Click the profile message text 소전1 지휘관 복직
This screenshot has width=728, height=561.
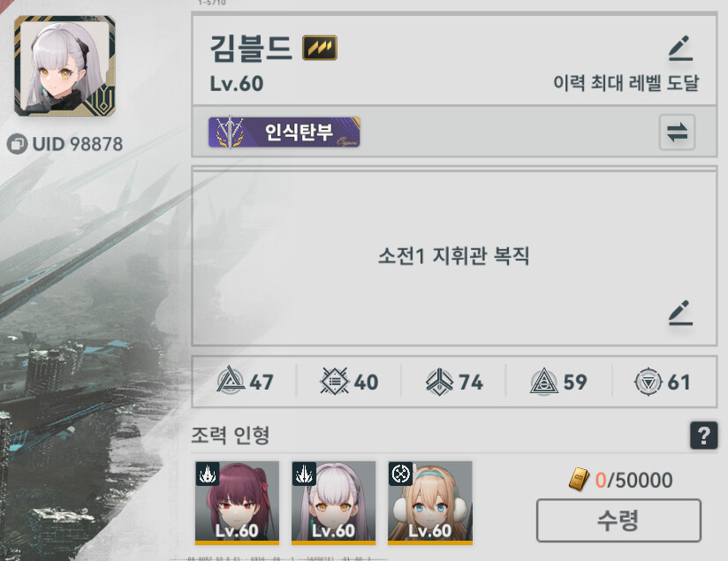(453, 256)
